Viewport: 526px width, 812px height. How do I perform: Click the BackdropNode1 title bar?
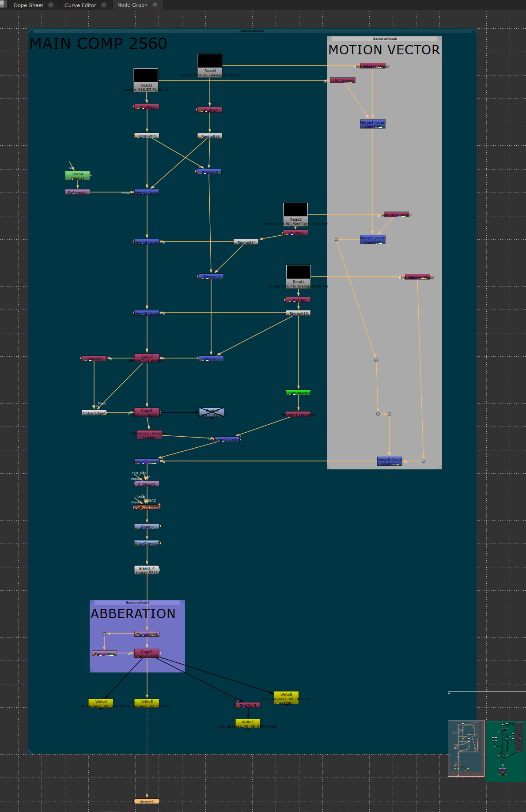pyautogui.click(x=252, y=31)
